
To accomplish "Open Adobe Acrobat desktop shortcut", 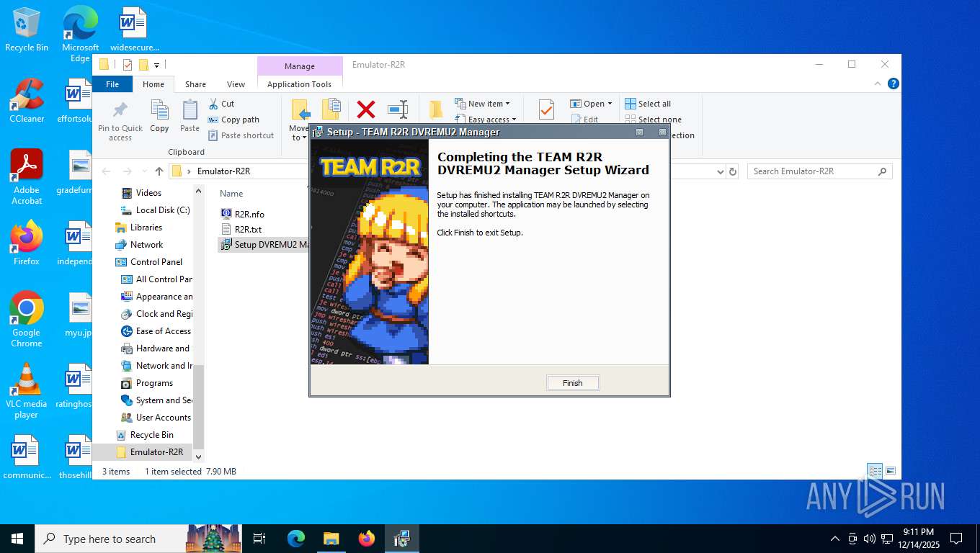I will [27, 176].
